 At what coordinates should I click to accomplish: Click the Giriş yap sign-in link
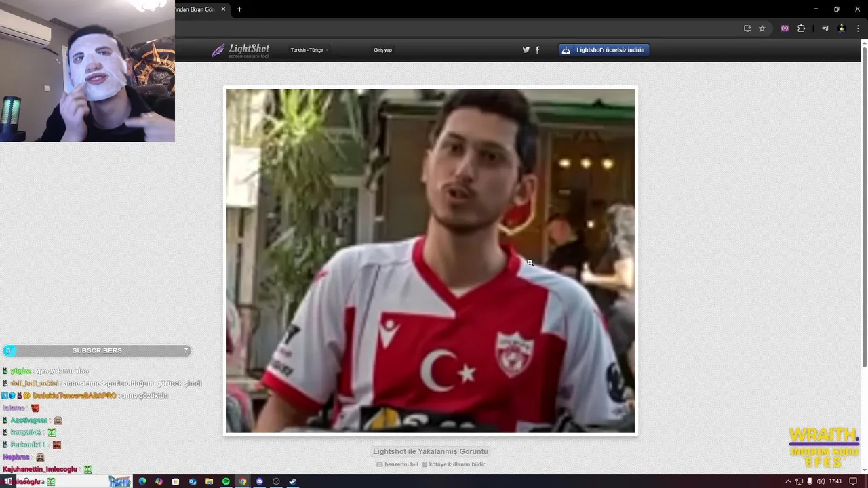click(x=382, y=50)
